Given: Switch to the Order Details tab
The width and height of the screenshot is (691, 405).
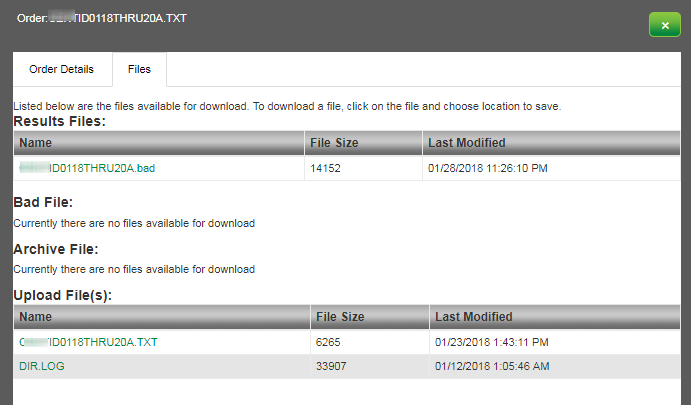Looking at the screenshot, I should (62, 69).
